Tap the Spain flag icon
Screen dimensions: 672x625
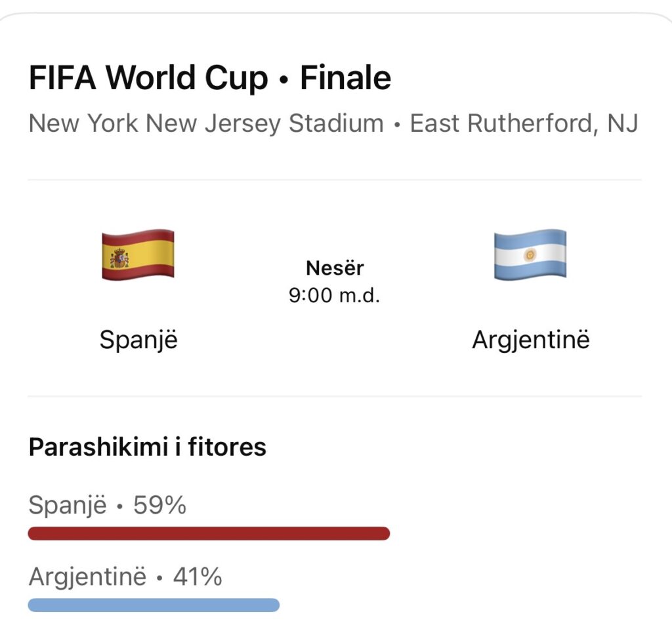(138, 254)
